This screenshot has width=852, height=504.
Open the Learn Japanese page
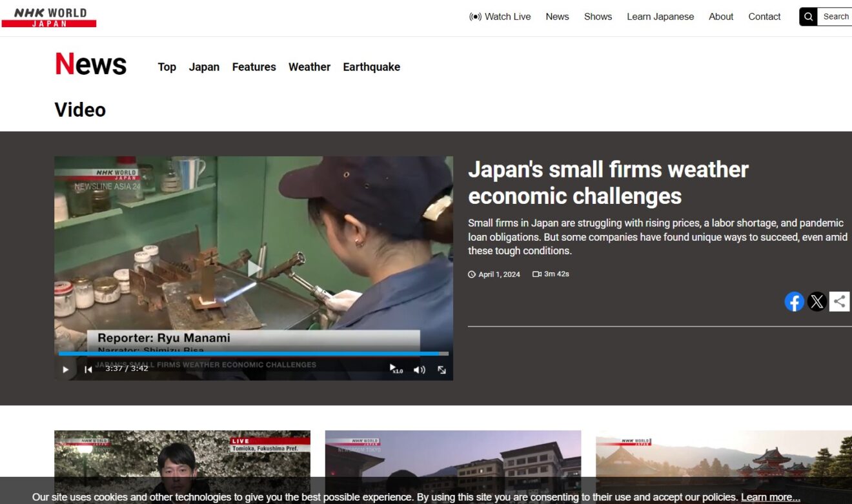tap(660, 16)
